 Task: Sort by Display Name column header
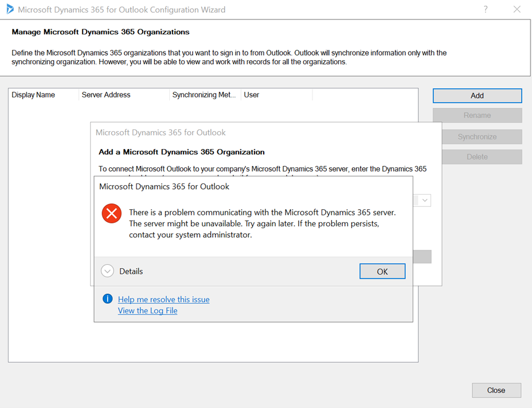tap(44, 95)
